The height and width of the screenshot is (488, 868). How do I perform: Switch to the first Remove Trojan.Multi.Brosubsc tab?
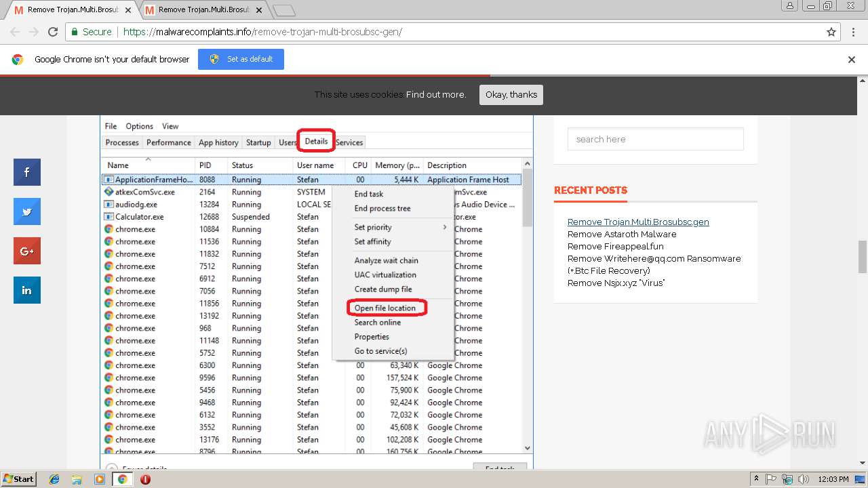[x=71, y=10]
